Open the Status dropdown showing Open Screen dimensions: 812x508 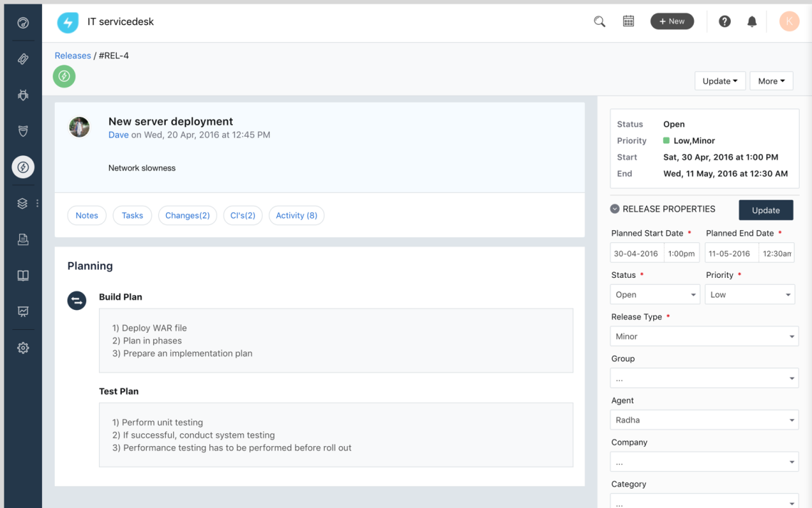click(655, 294)
